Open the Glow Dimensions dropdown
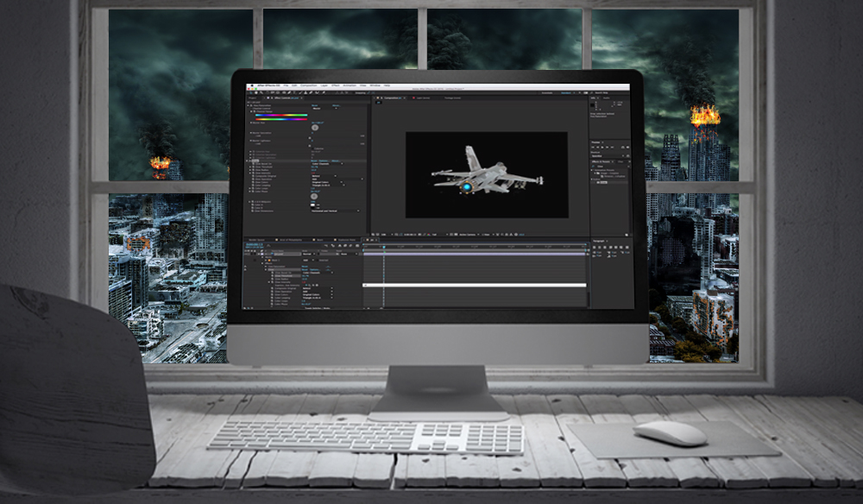The width and height of the screenshot is (863, 504). [x=335, y=211]
